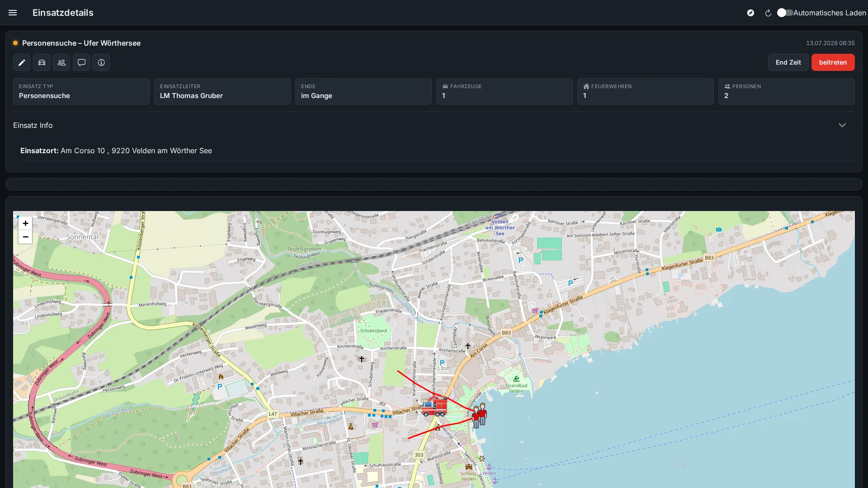Zoom out on the map
This screenshot has height=488, width=868.
click(25, 237)
